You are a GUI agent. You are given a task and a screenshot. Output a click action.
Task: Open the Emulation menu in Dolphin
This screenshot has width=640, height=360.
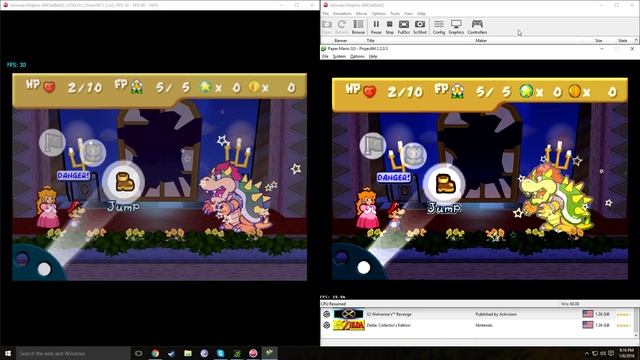click(342, 13)
